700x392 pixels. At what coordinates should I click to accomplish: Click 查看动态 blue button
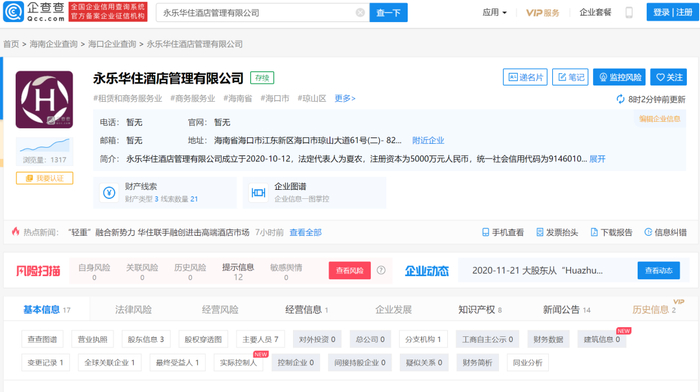point(658,271)
